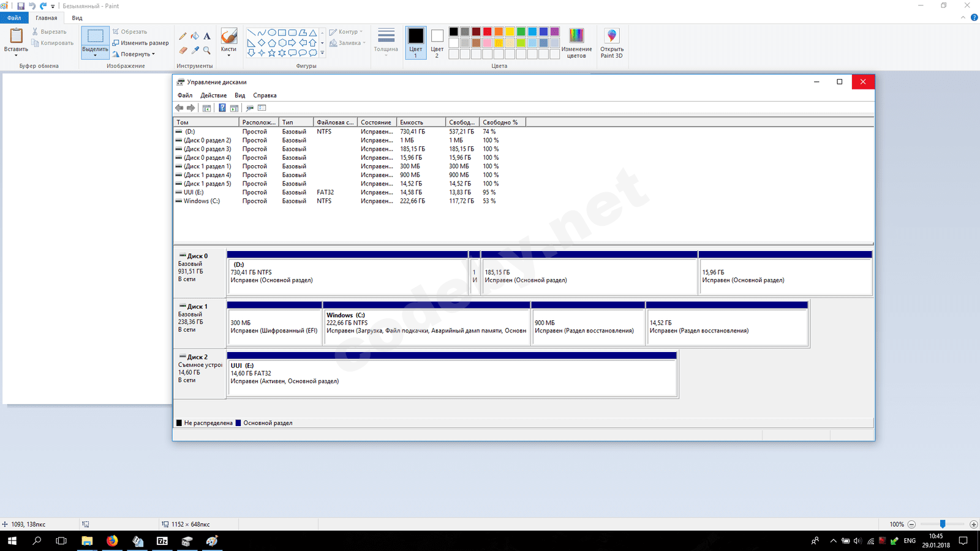Expand the Выделить selection dropdown
This screenshot has width=980, height=551.
(95, 55)
